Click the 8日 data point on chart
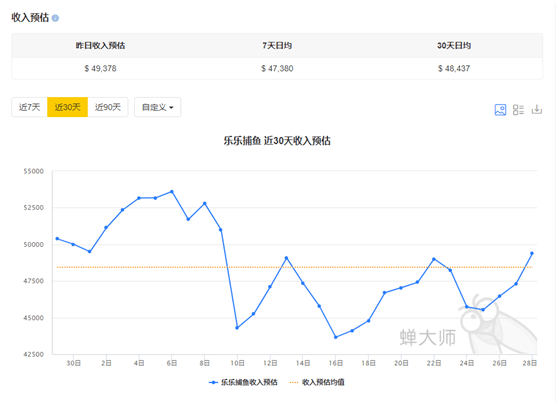Image resolution: width=558 pixels, height=405 pixels. click(205, 204)
